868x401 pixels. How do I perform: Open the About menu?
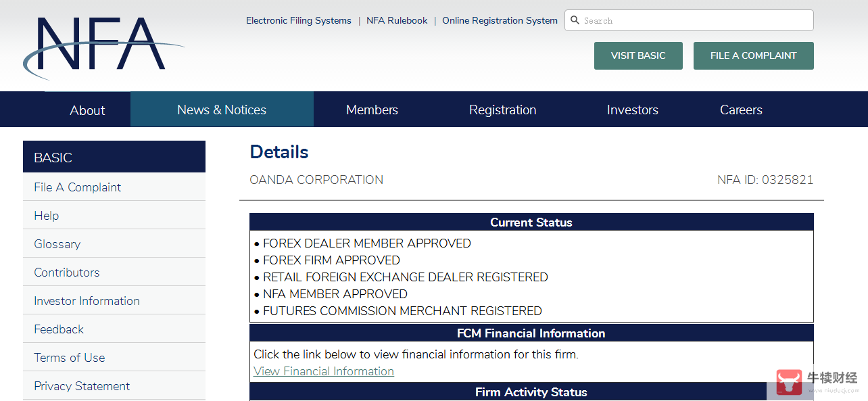pos(87,110)
